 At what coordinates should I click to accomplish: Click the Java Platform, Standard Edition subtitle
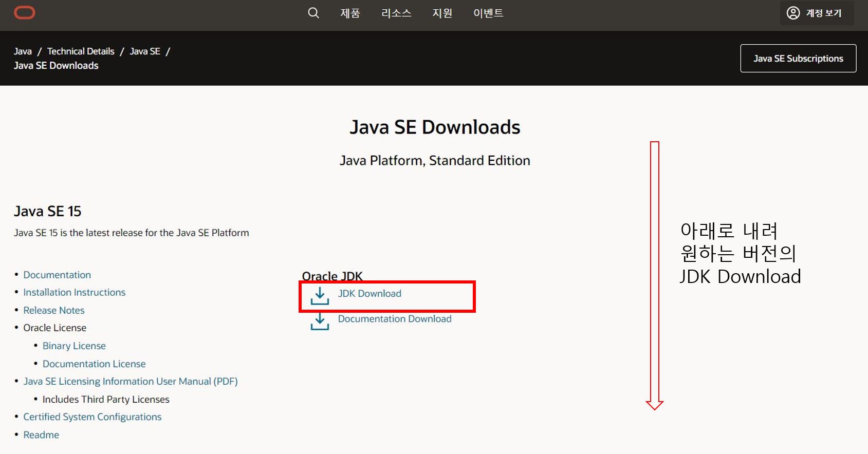pos(435,160)
